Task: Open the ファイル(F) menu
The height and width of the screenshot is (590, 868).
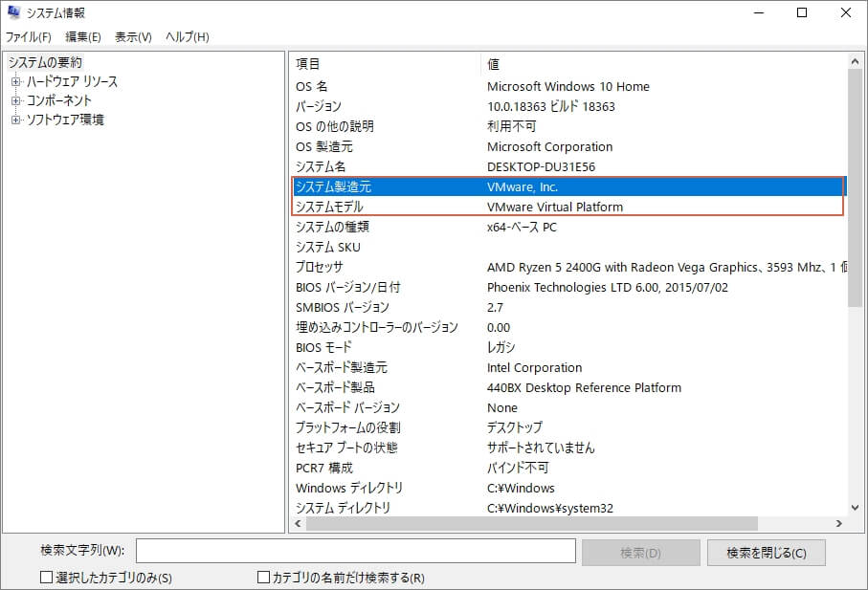Action: 29,37
